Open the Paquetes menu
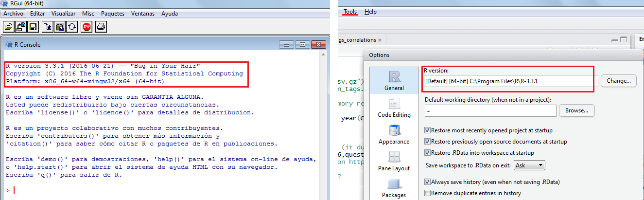The width and height of the screenshot is (644, 200). (x=113, y=14)
